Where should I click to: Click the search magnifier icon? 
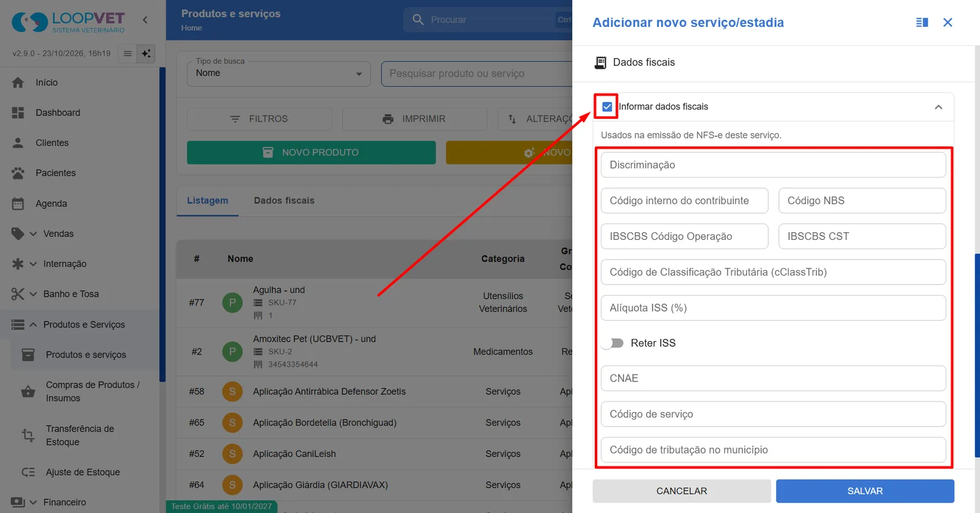418,20
